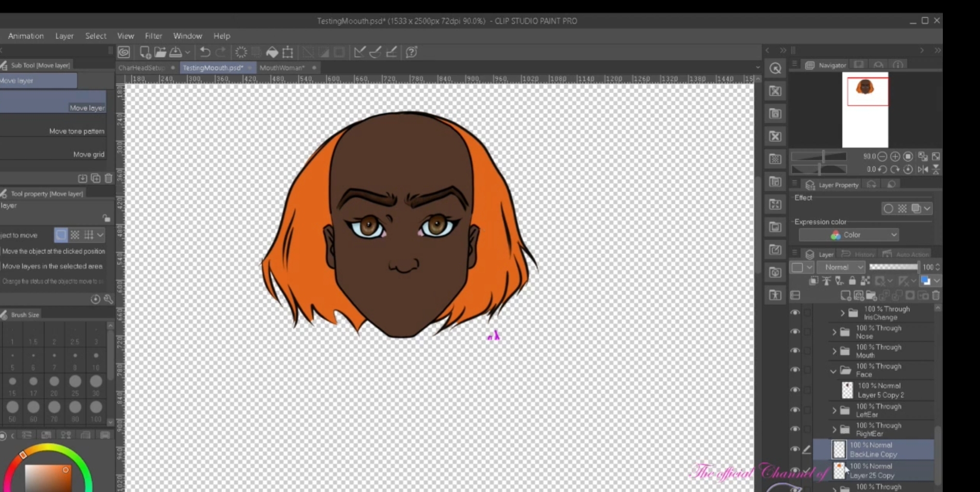
Task: Click the New document icon
Action: click(145, 52)
